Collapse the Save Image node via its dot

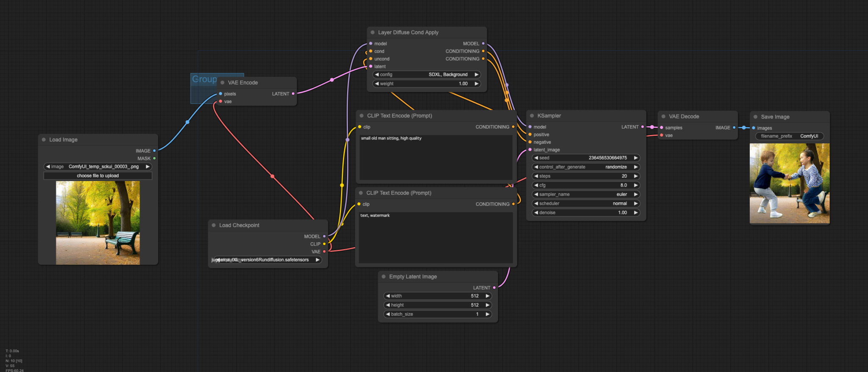pos(755,117)
